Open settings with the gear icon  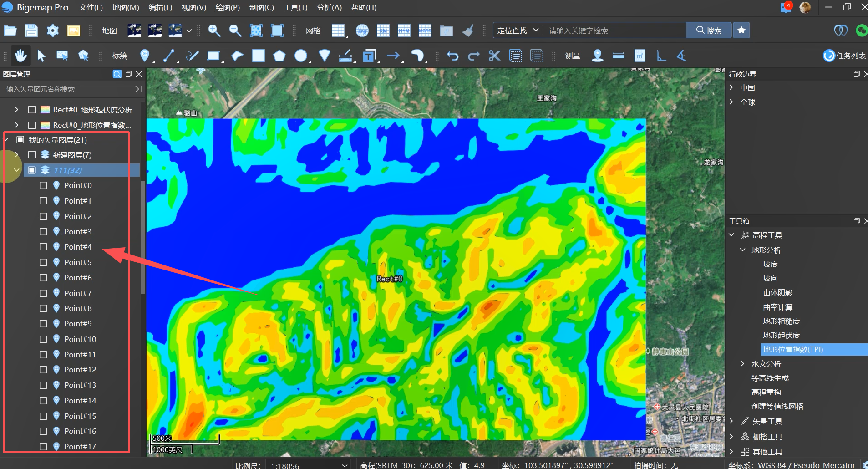point(53,31)
